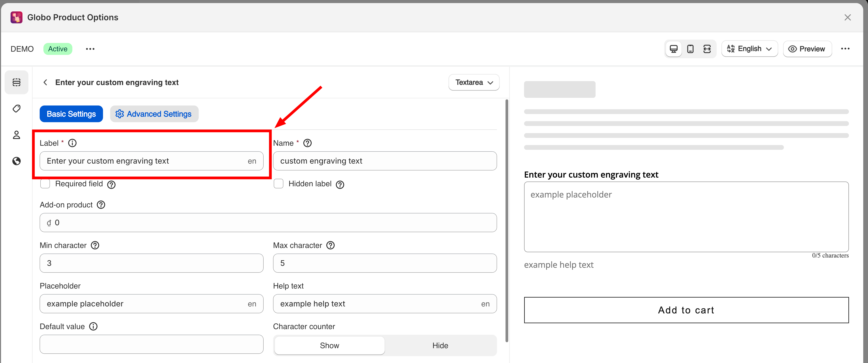Image resolution: width=868 pixels, height=363 pixels.
Task: Open the elements list sidebar icon
Action: (x=17, y=82)
